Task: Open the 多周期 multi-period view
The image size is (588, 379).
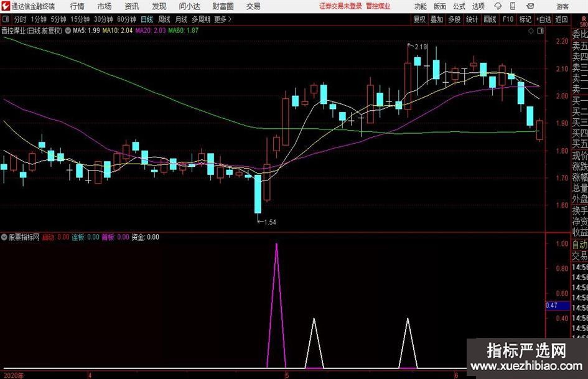Action: coord(201,19)
